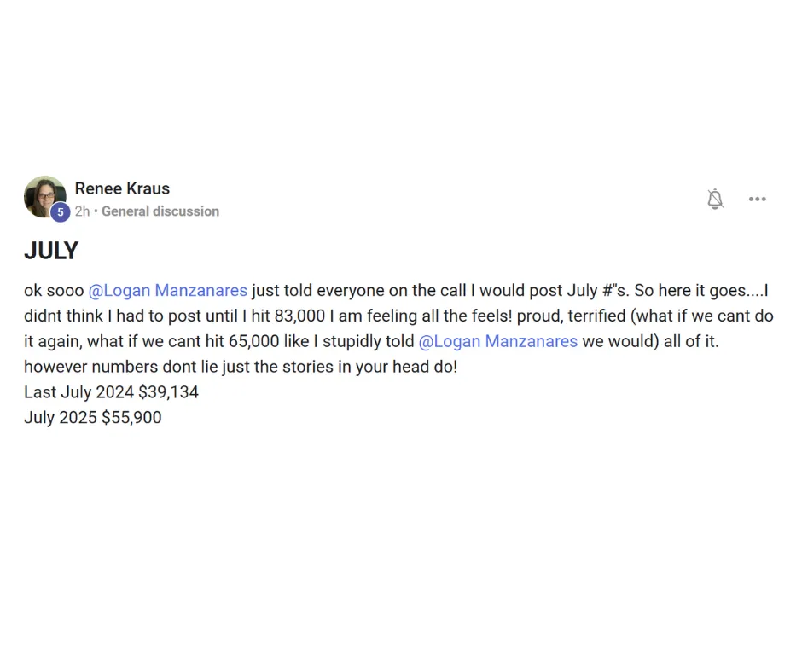Open the post titled JULY
Screen dimensions: 802x672
click(51, 251)
